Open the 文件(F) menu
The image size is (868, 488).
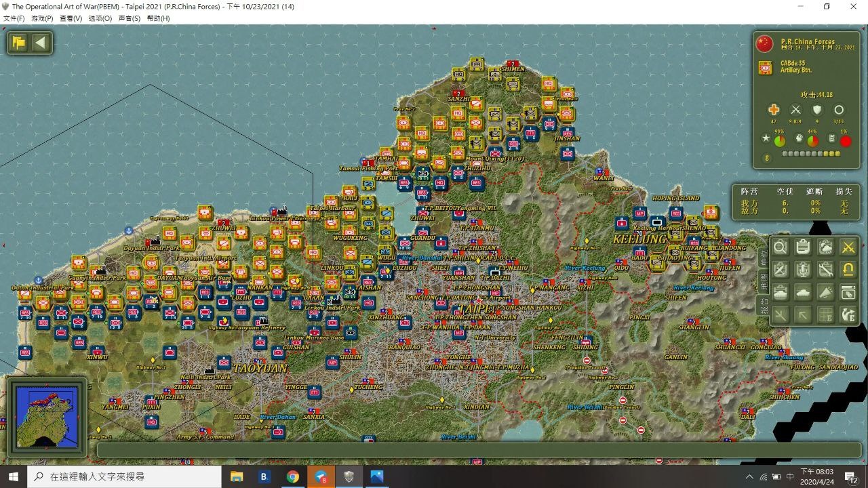pos(14,18)
